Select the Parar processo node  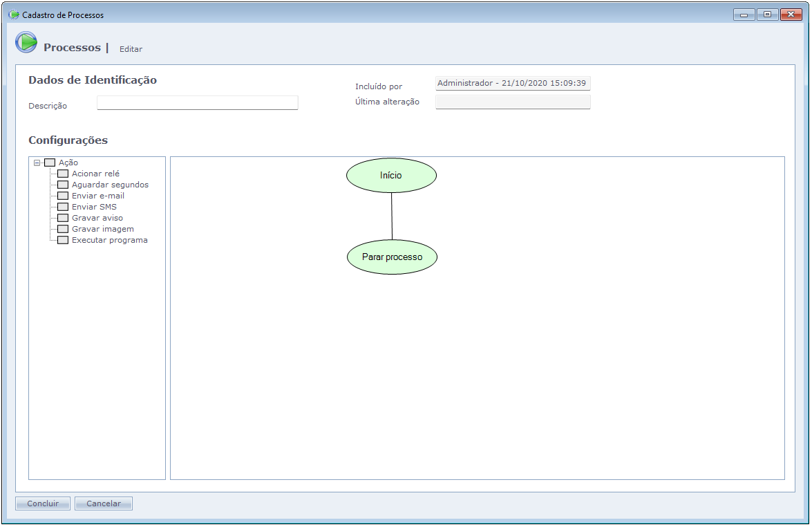point(392,257)
